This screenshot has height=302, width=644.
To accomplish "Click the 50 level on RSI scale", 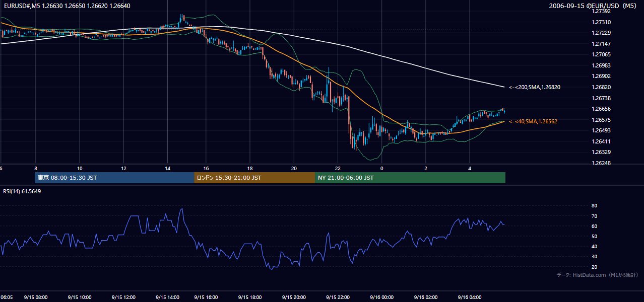I will click(594, 236).
